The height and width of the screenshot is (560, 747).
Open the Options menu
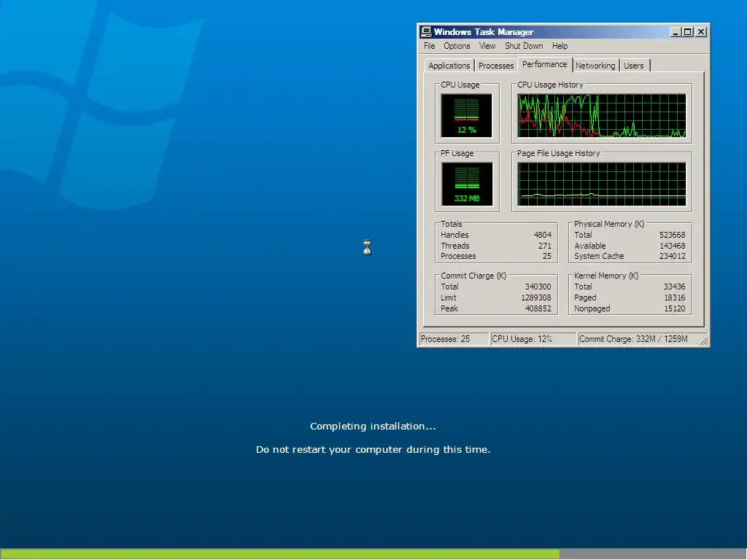click(457, 46)
